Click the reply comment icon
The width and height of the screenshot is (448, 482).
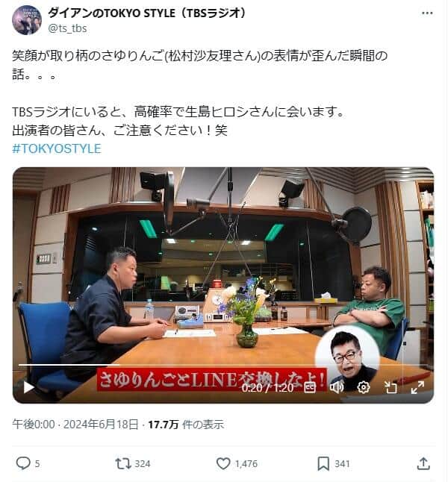23,463
